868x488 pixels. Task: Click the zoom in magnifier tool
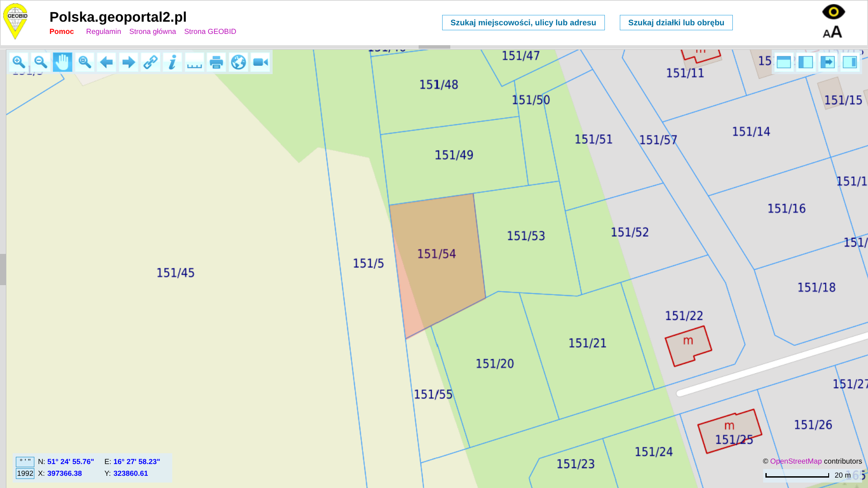pyautogui.click(x=19, y=62)
